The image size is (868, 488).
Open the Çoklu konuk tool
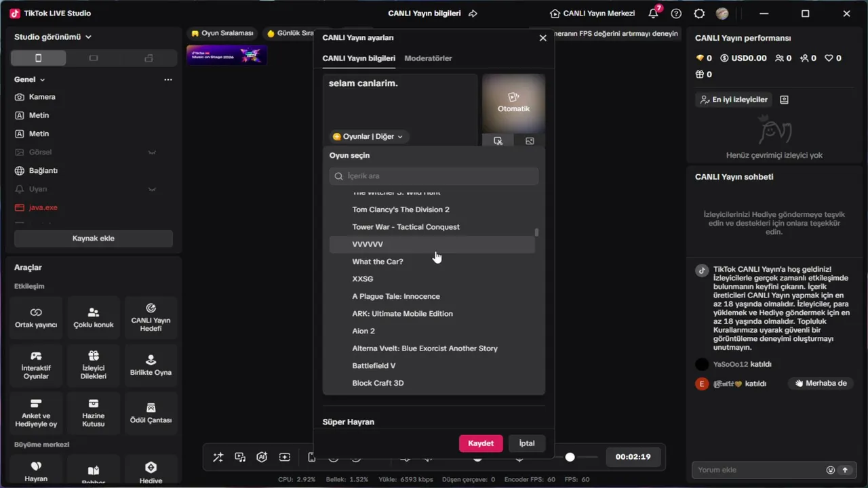[94, 317]
